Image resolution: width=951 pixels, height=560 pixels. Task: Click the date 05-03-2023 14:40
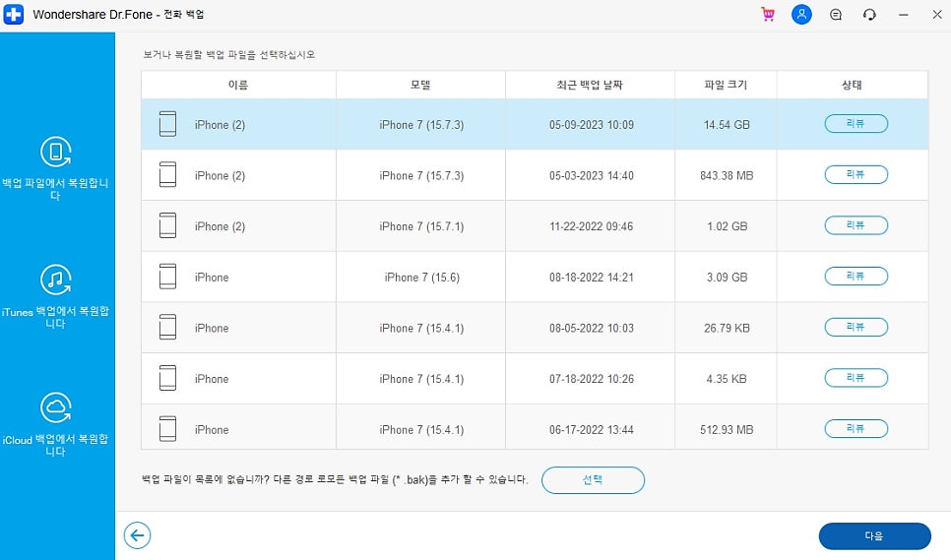tap(592, 176)
